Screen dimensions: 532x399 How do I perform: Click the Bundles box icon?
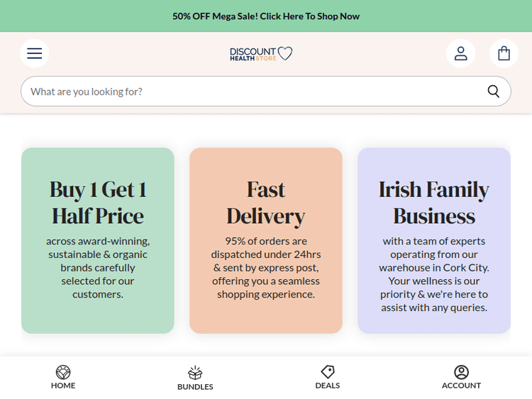tap(195, 373)
